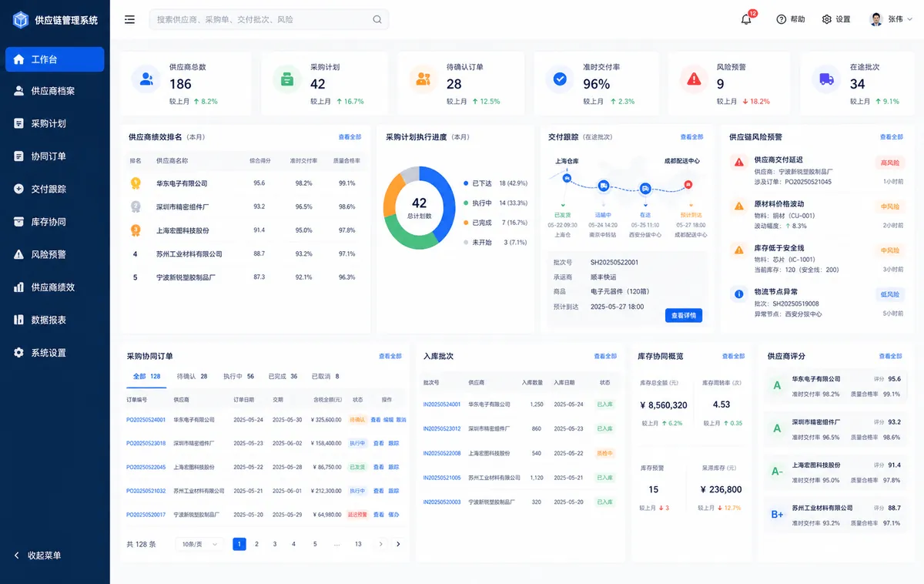Switch to 待确认 orders tab

pos(192,376)
